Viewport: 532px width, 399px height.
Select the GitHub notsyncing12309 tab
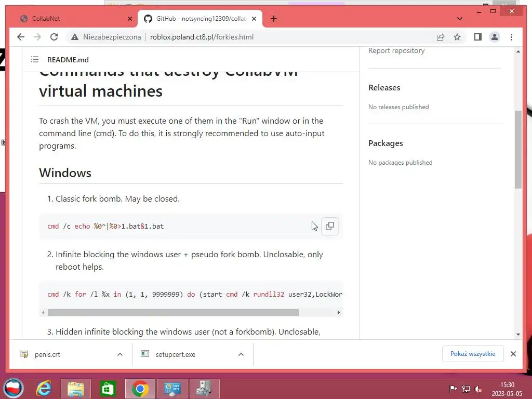[x=200, y=19]
